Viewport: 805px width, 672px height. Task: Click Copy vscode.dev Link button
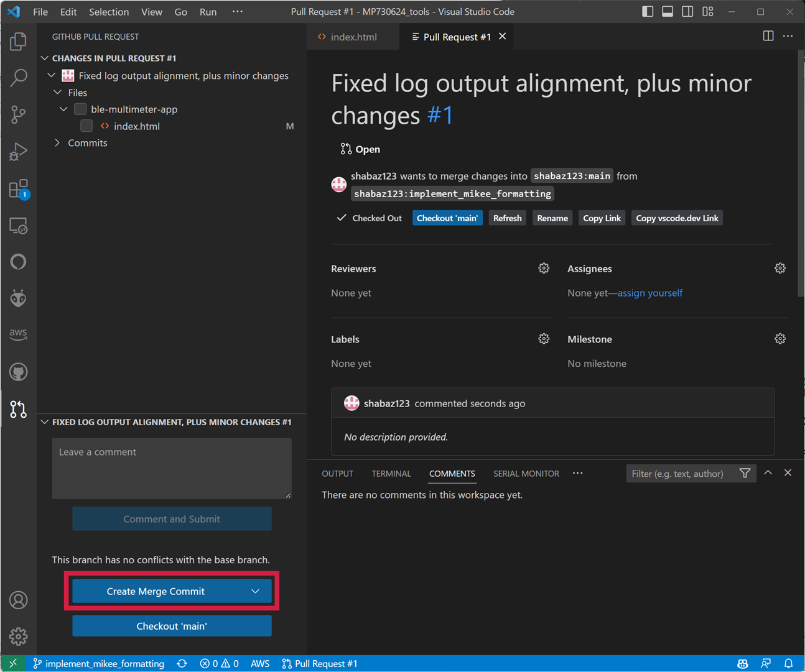point(677,218)
